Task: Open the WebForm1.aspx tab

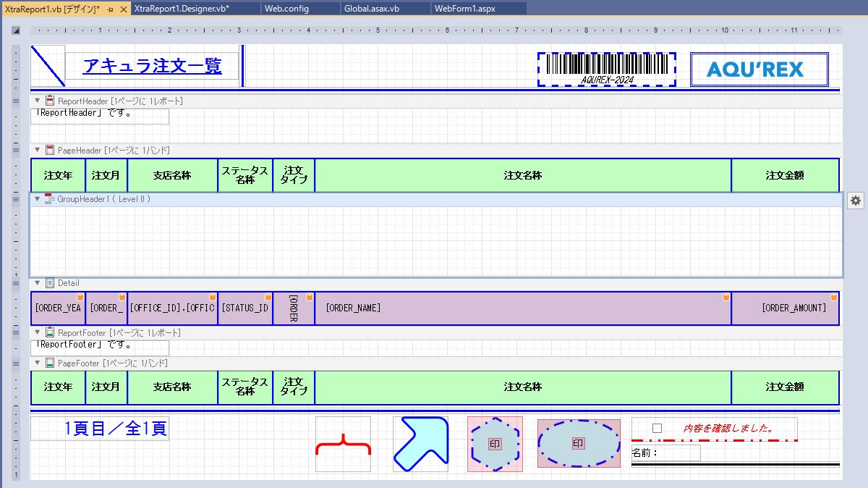Action: [464, 9]
